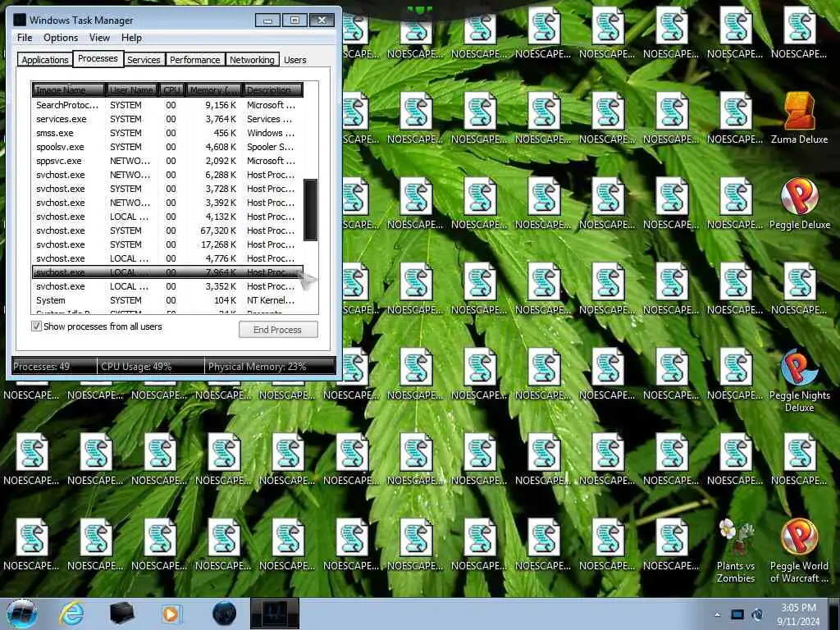Select the spoolsv.exe process row
This screenshot has height=630, width=840.
pos(167,147)
